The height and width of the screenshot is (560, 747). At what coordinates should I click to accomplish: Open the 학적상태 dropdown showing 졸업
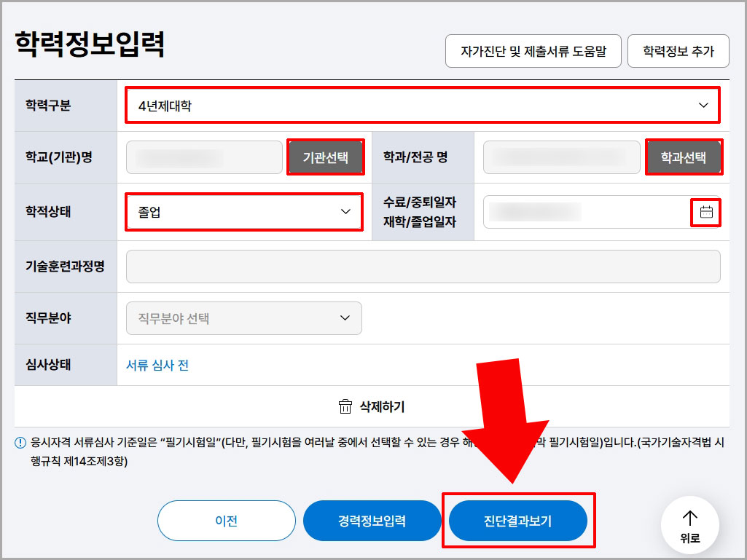(x=244, y=212)
